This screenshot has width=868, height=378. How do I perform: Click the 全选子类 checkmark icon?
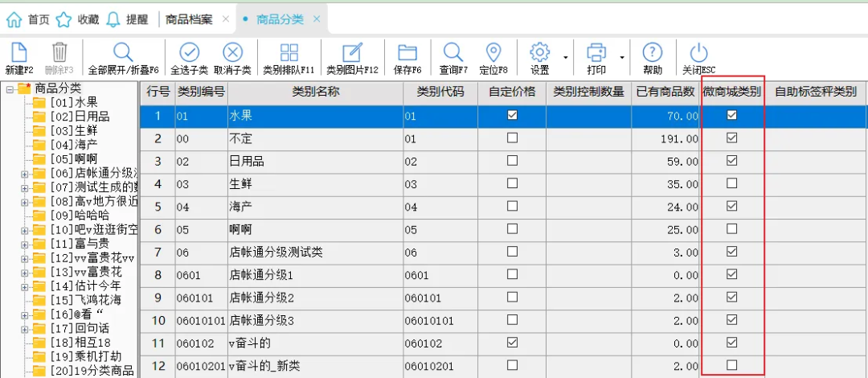click(189, 53)
